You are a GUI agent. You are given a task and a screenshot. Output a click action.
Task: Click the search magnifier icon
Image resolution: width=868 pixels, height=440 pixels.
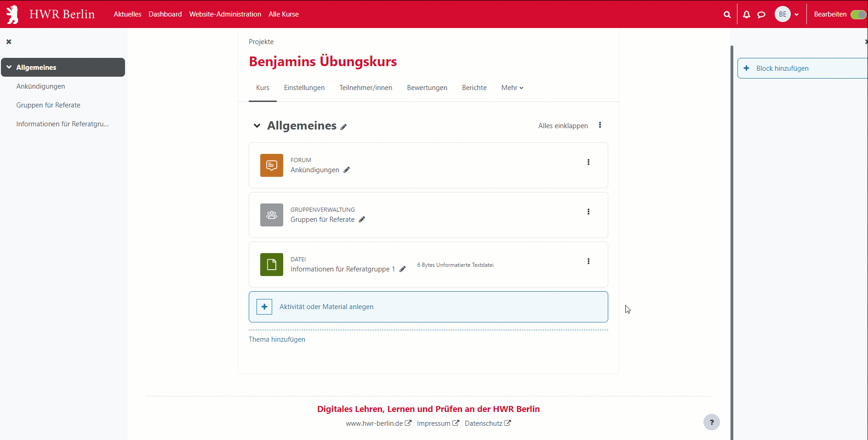click(x=727, y=14)
